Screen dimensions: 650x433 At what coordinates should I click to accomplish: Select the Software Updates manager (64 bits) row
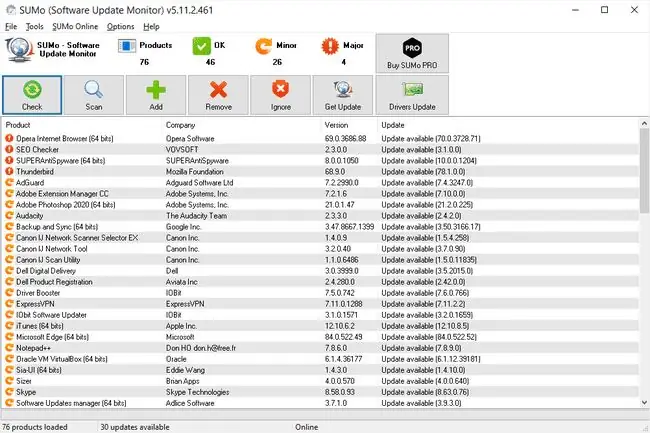pos(321,403)
